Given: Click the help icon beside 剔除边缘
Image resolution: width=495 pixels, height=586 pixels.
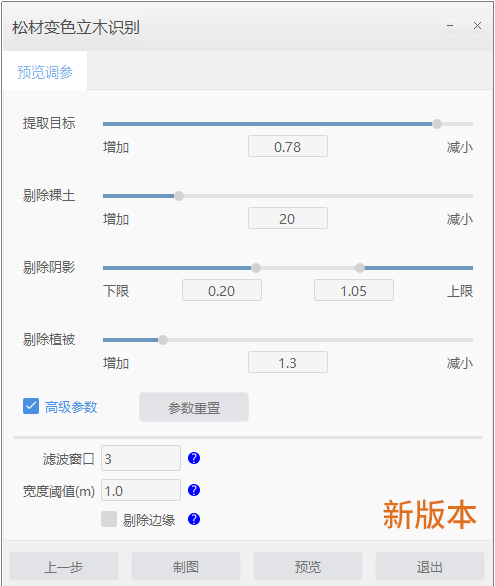Looking at the screenshot, I should [x=194, y=519].
